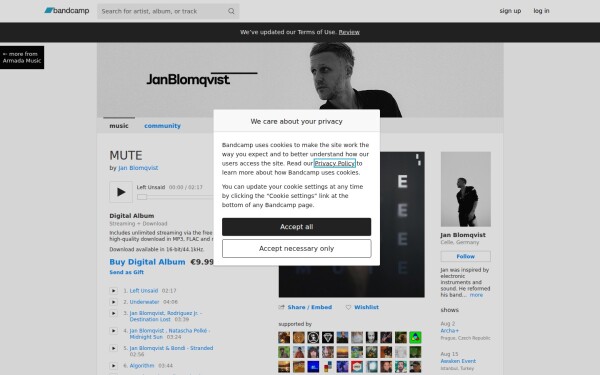Click the Share / Embed link
This screenshot has width=600, height=375.
[310, 307]
